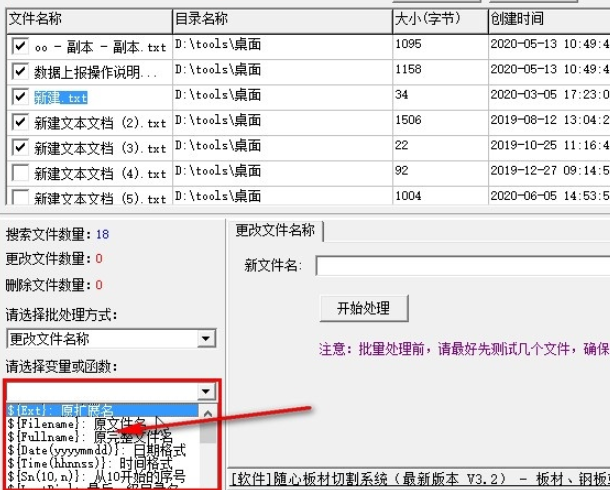Select ${Sn(10,n)}: 从10开始的序号 option

tap(102, 476)
